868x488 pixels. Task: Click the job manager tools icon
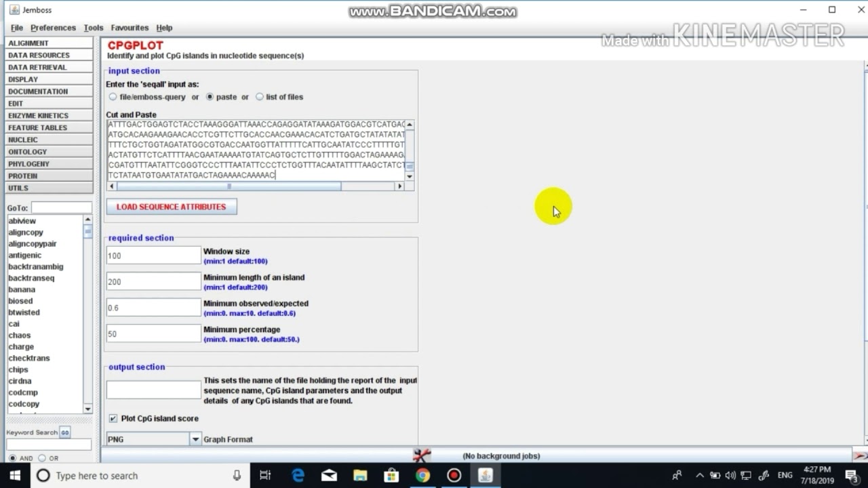422,455
